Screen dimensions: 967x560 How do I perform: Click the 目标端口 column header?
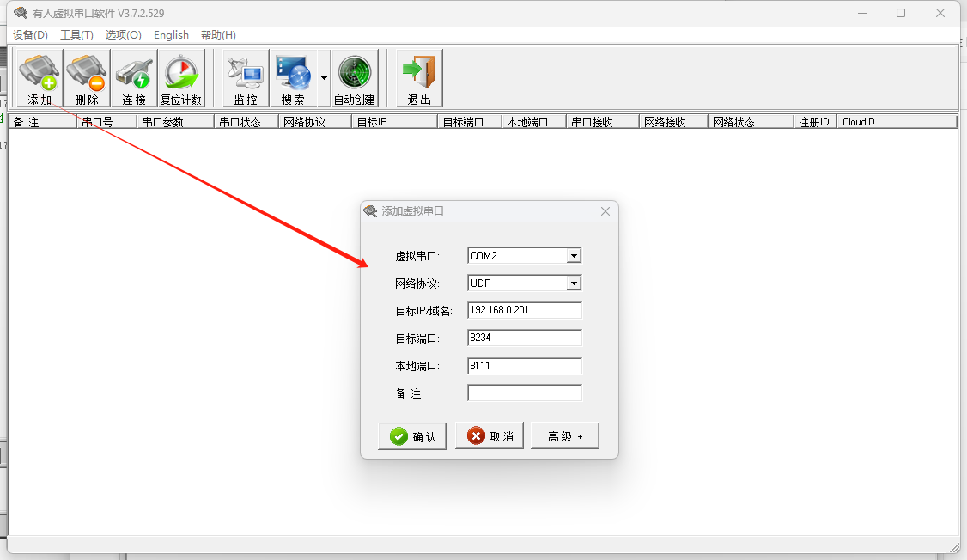click(x=470, y=122)
